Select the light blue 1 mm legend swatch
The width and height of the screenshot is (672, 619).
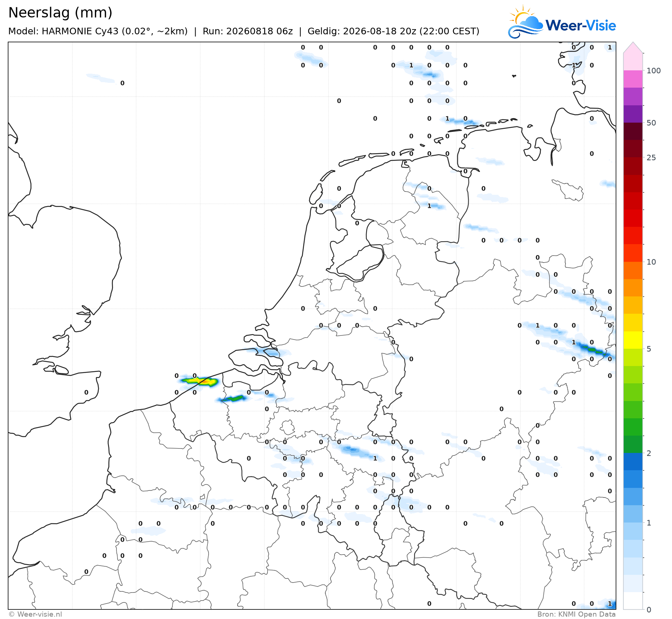tap(633, 514)
